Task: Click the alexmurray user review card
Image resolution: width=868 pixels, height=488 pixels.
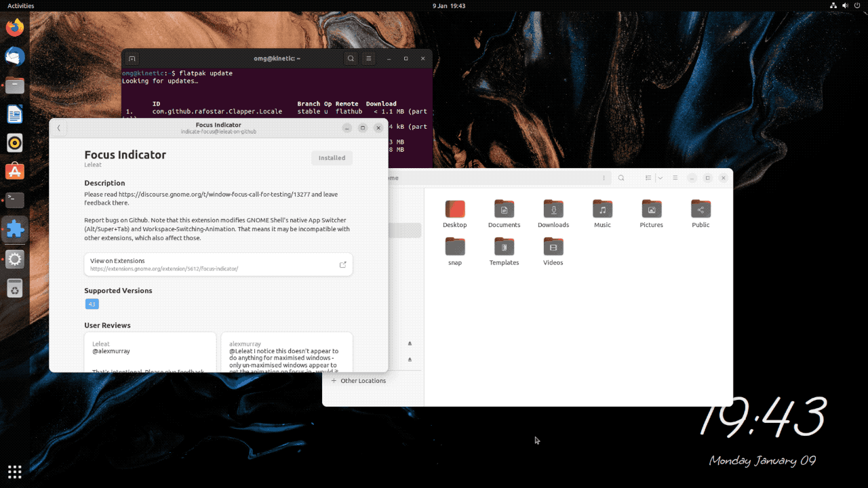Action: click(x=287, y=352)
